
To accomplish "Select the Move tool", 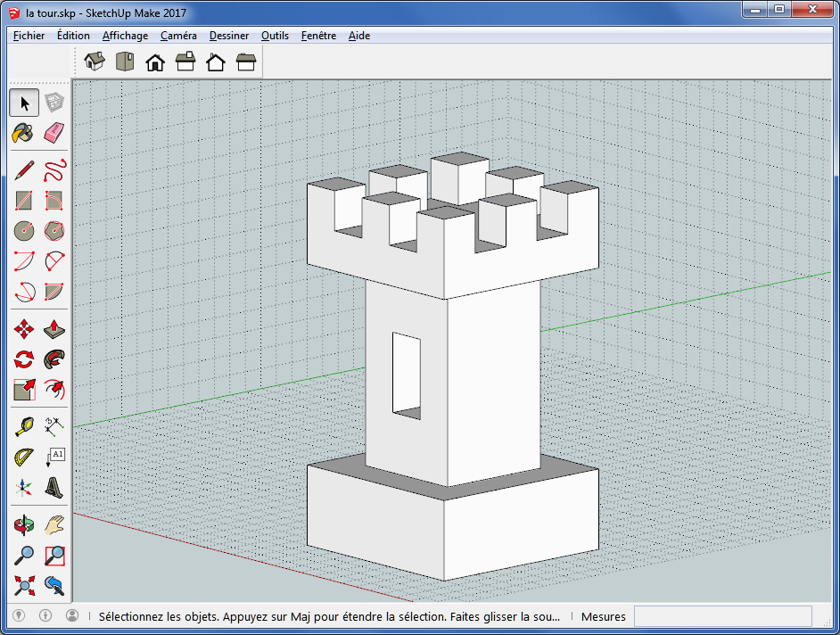I will 24,329.
